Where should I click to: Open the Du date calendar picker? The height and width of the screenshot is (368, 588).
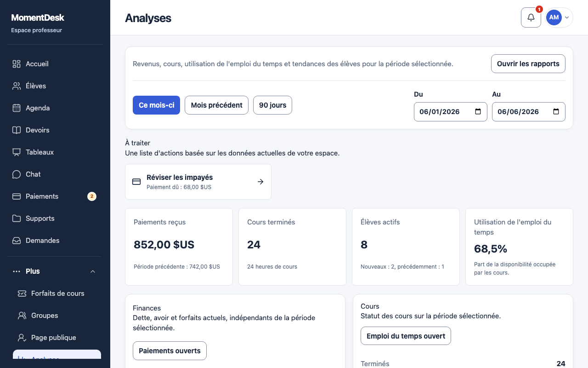pyautogui.click(x=478, y=112)
